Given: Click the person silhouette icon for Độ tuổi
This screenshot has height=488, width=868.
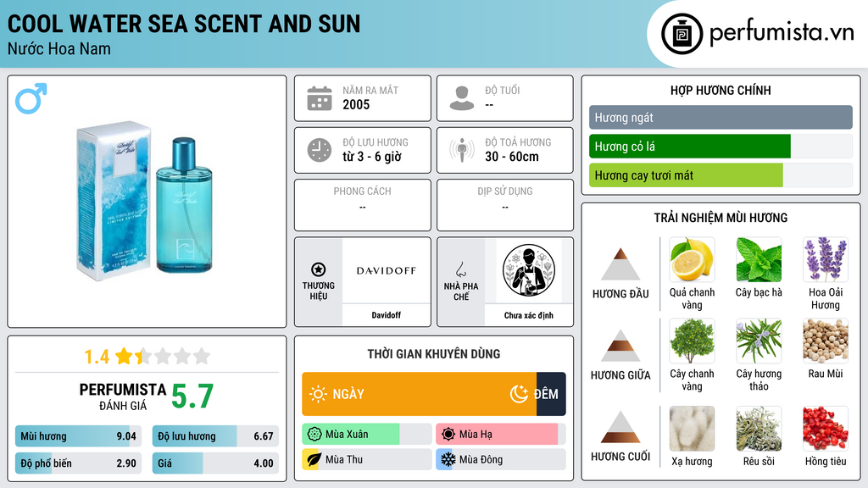Looking at the screenshot, I should [x=462, y=98].
